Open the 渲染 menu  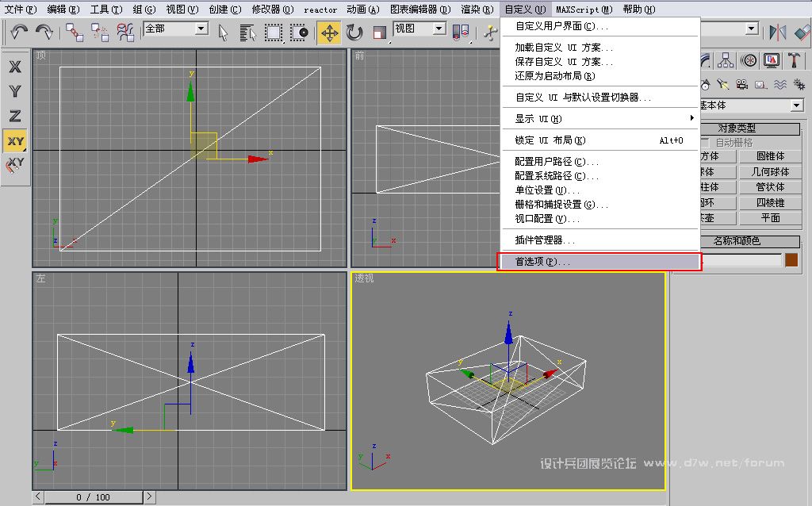[477, 10]
